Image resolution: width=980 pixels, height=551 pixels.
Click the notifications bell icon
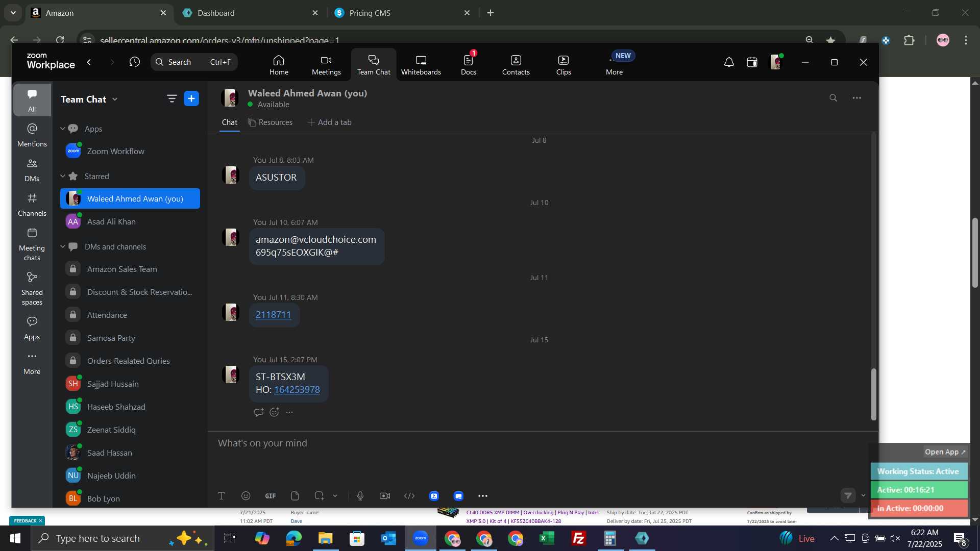coord(729,62)
